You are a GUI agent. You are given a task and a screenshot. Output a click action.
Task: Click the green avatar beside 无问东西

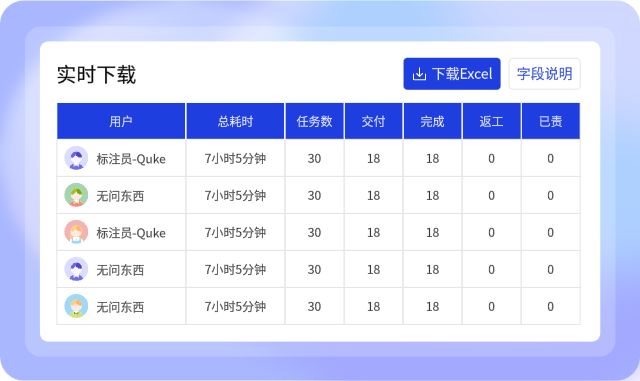(x=76, y=195)
